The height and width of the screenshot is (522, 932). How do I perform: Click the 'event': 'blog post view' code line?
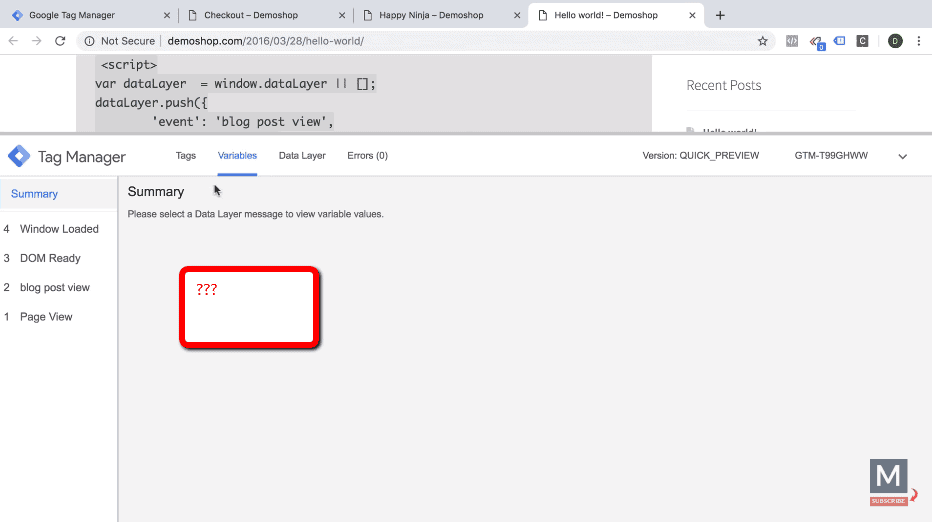(x=243, y=122)
